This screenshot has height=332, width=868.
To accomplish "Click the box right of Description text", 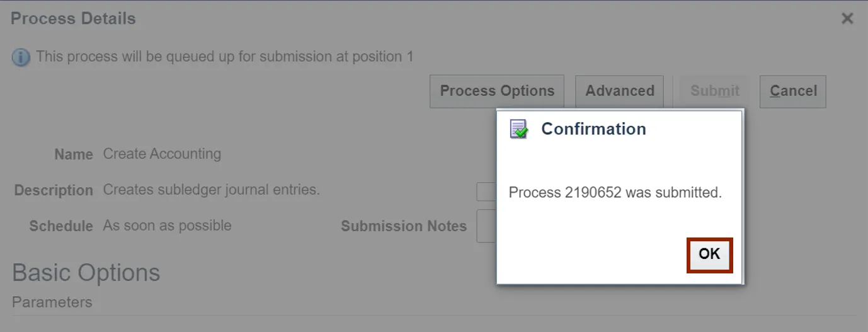I will pos(486,192).
